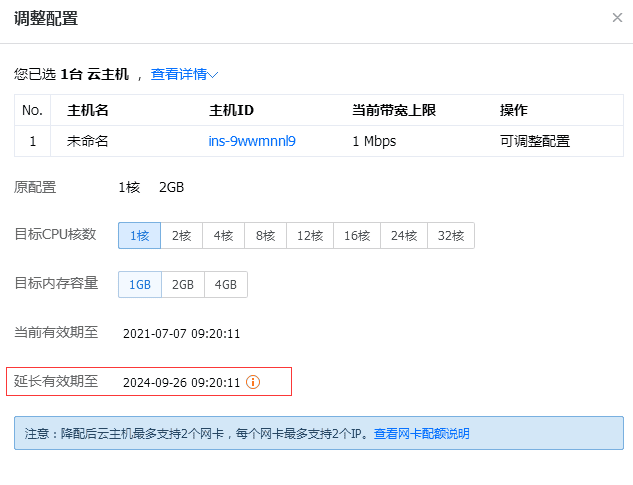Choose 4核 target CPU cores

(x=224, y=235)
